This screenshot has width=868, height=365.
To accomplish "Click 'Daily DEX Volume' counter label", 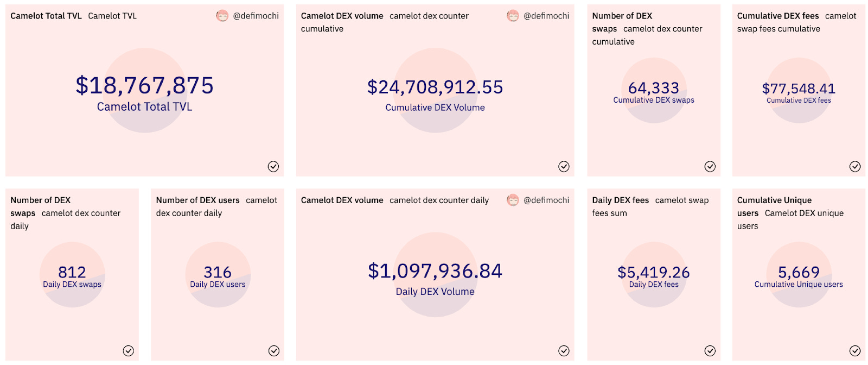I will coord(435,292).
